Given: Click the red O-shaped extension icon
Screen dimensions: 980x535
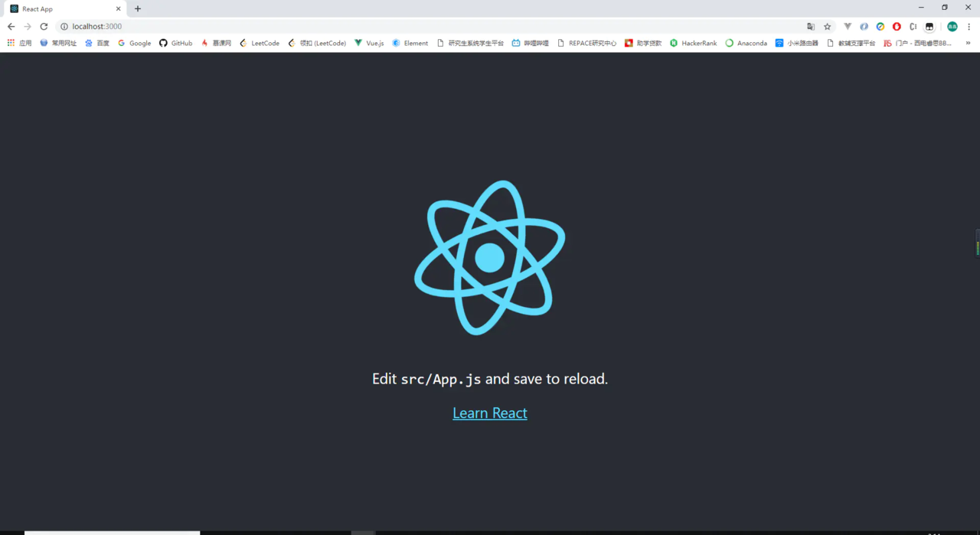Looking at the screenshot, I should point(897,26).
